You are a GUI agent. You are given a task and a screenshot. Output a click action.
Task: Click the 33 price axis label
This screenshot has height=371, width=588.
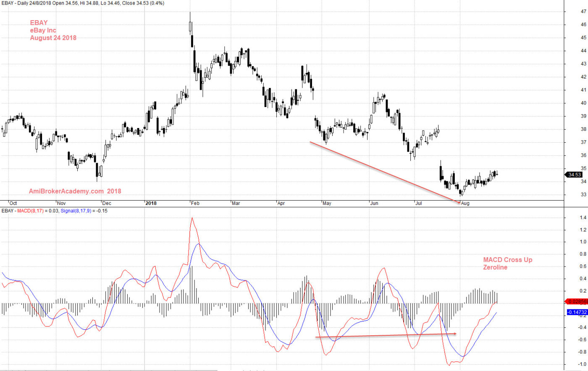[583, 195]
